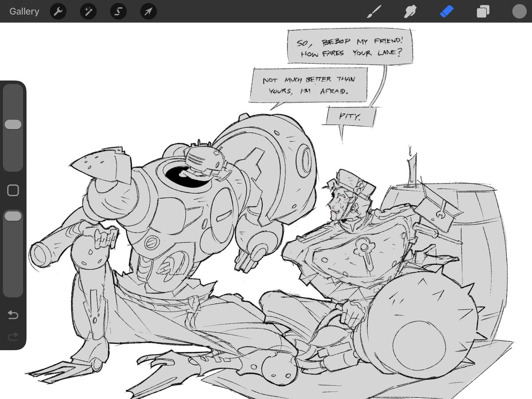Open the Actions wrench menu
Screen dimensions: 532x399
pos(58,12)
